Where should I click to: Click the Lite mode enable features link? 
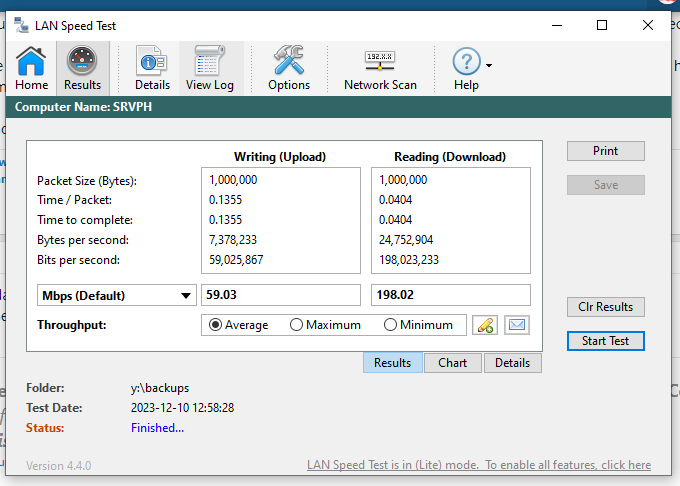(479, 465)
